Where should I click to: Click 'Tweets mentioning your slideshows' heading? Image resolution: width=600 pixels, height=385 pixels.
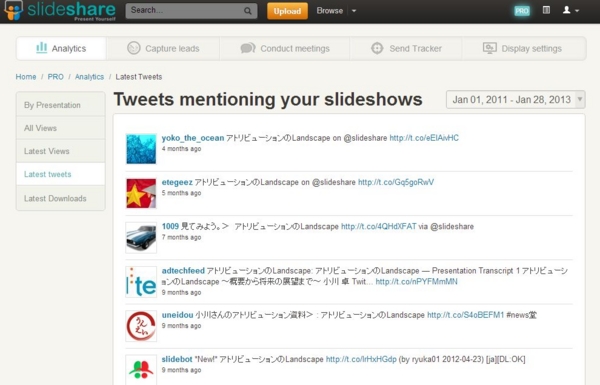pos(268,100)
